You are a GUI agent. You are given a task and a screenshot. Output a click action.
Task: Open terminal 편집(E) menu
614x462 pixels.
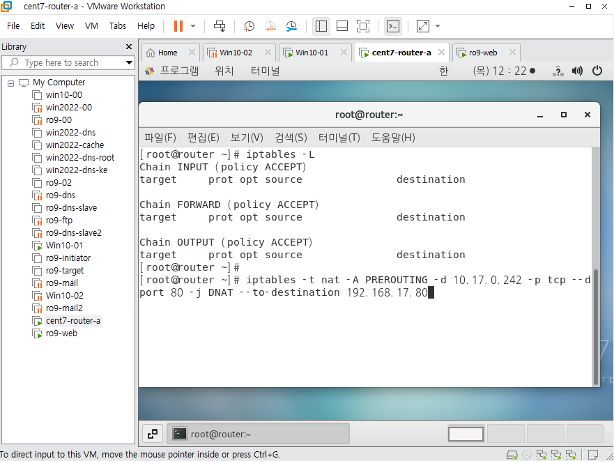pos(203,137)
